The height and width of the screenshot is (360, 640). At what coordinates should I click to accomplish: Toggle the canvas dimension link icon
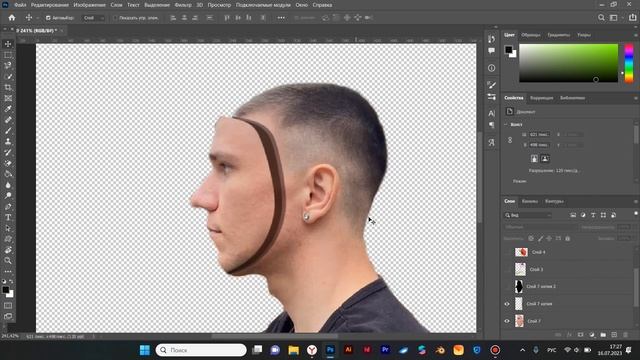pyautogui.click(x=510, y=140)
